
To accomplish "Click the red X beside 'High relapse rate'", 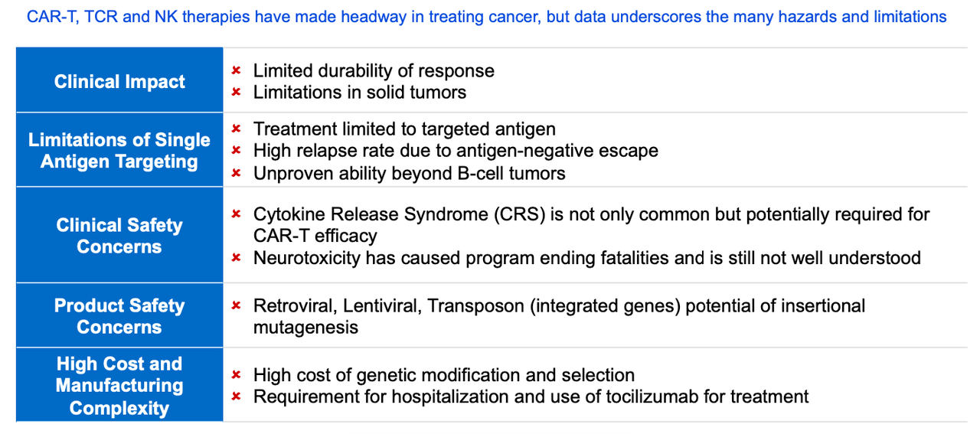I will click(237, 151).
